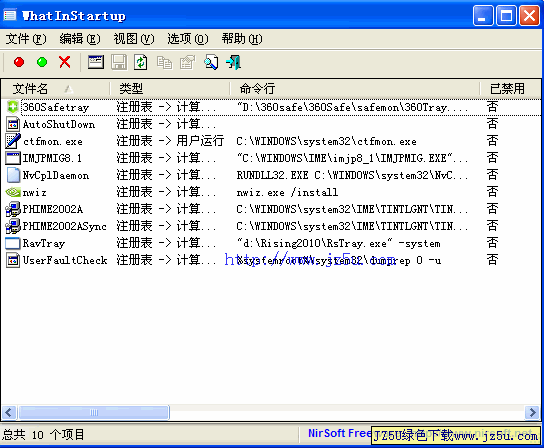Select the ctfmon.exe entry name
This screenshot has height=448, width=544.
click(x=53, y=141)
